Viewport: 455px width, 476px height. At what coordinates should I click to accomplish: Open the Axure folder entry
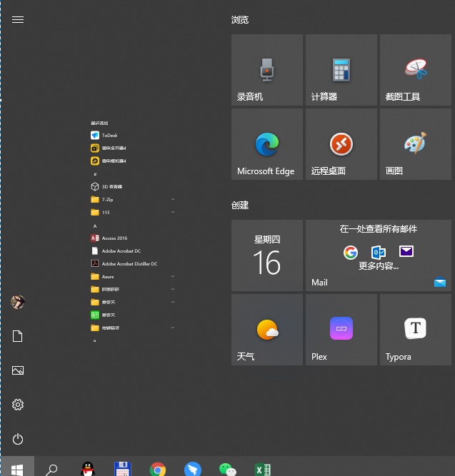tap(133, 277)
